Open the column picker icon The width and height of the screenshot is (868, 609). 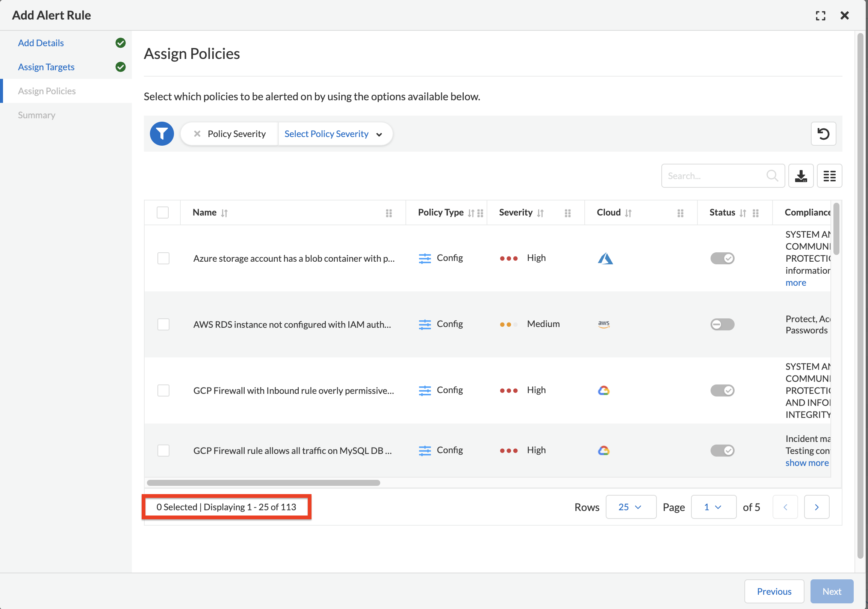pos(829,176)
